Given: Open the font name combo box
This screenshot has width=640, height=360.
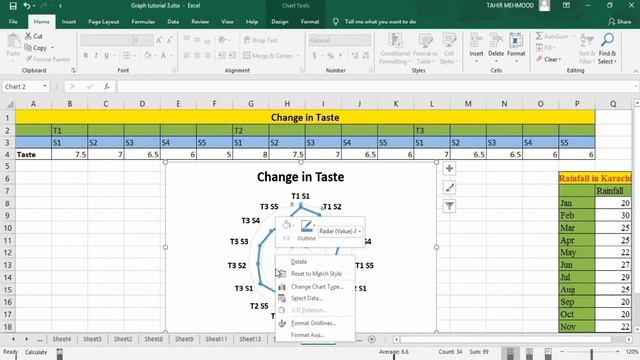Looking at the screenshot, I should coord(106,40).
